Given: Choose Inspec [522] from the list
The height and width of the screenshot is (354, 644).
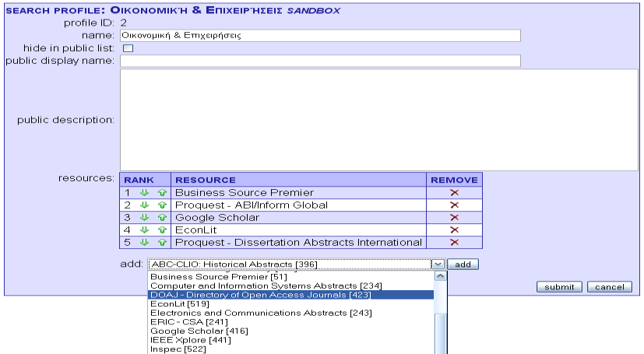Looking at the screenshot, I should (x=290, y=349).
